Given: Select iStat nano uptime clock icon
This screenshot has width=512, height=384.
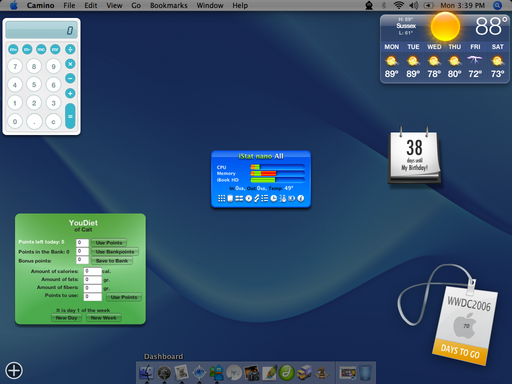Looking at the screenshot, I should click(273, 199).
